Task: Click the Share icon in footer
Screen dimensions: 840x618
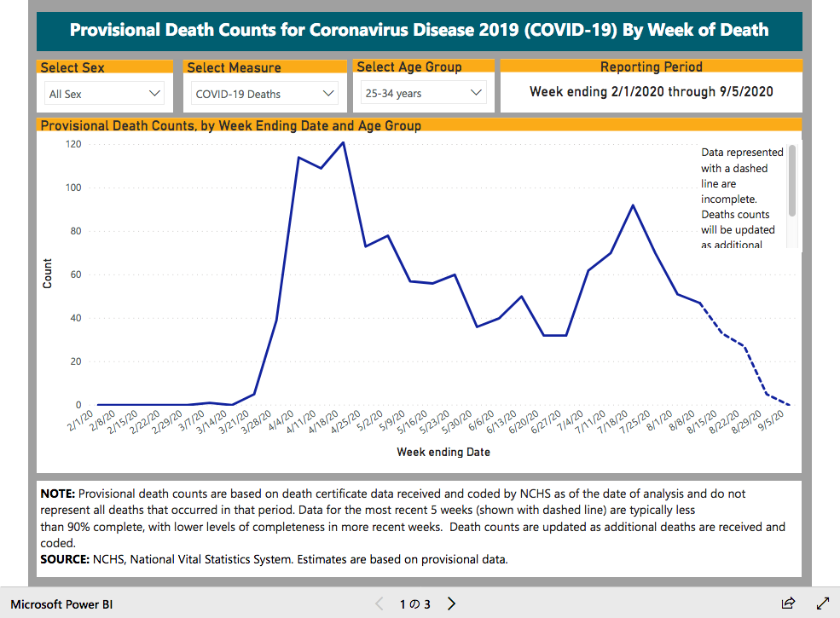Action: coord(788,604)
